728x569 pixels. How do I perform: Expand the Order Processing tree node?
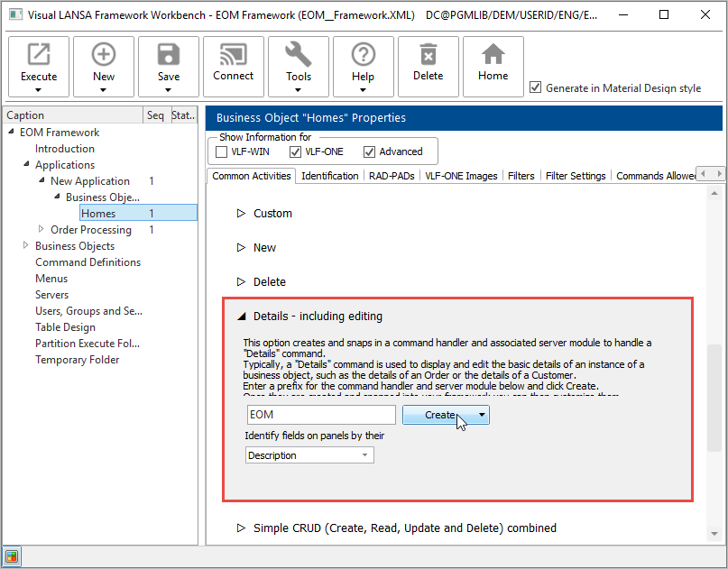click(x=41, y=229)
